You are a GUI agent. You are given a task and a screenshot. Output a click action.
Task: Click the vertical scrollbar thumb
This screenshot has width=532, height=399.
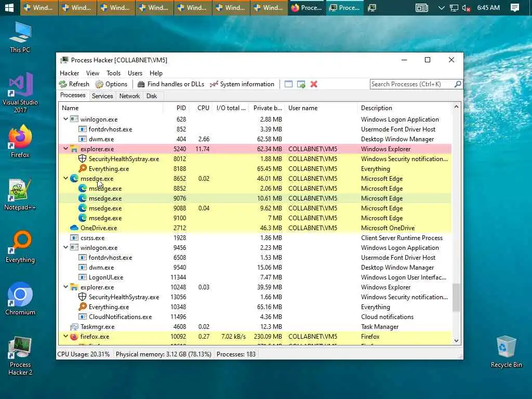(x=456, y=298)
